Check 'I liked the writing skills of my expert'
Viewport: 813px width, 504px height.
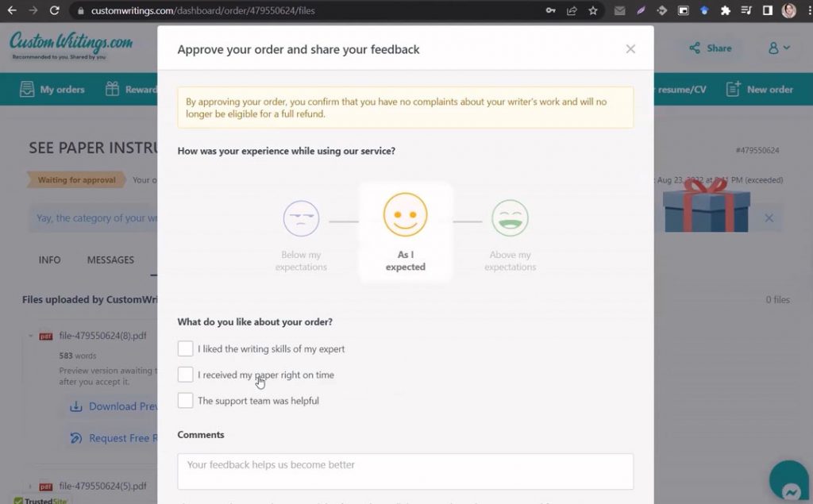coord(185,348)
